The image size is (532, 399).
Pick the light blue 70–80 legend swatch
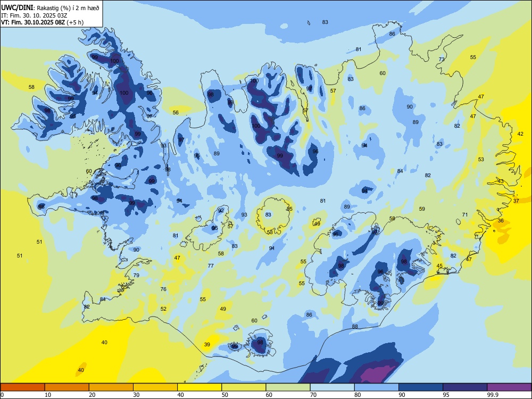pyautogui.click(x=332, y=387)
